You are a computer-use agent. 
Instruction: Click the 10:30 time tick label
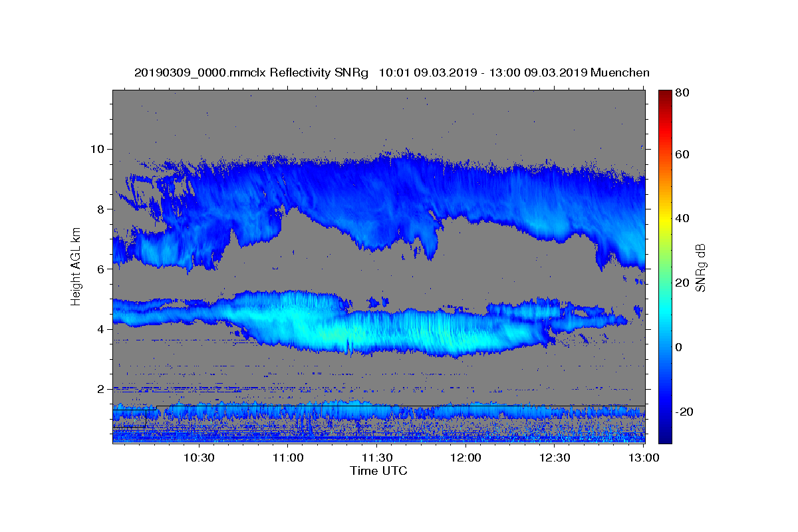coord(198,458)
